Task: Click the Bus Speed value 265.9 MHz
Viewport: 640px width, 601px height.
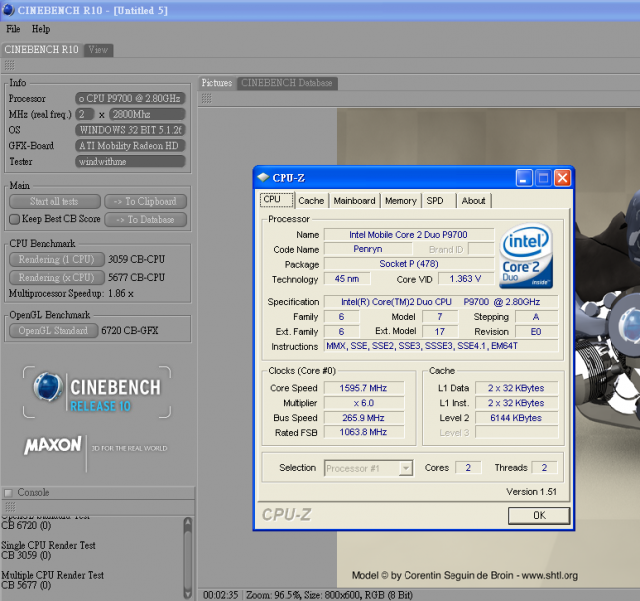Action: click(363, 418)
